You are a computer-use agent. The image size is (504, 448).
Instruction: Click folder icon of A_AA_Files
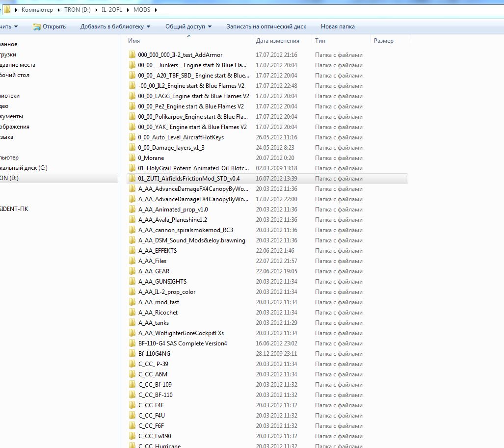(x=132, y=261)
